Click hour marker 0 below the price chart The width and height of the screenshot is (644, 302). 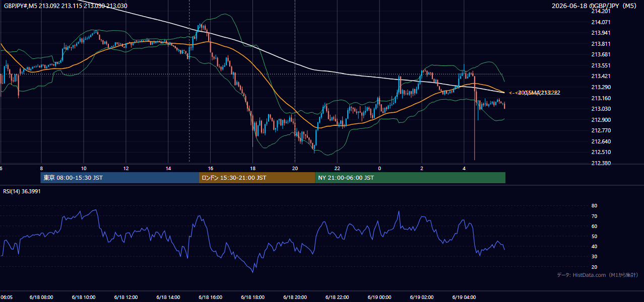click(379, 168)
